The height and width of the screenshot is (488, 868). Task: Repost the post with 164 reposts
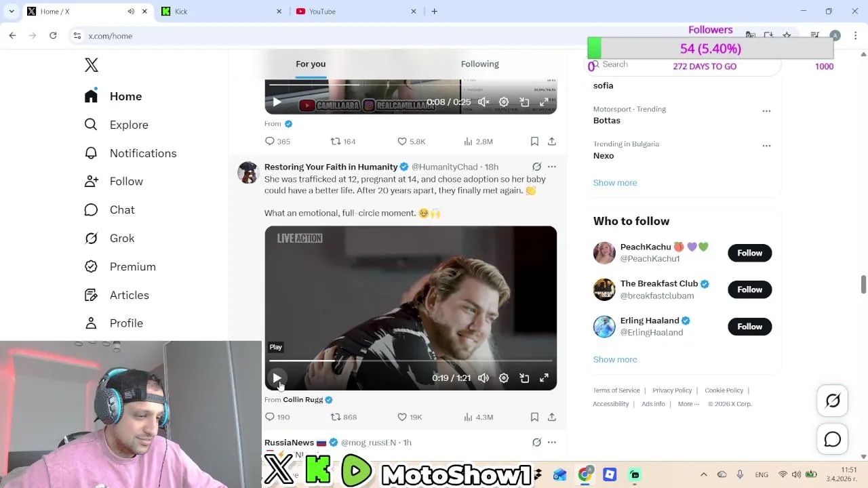(x=343, y=142)
